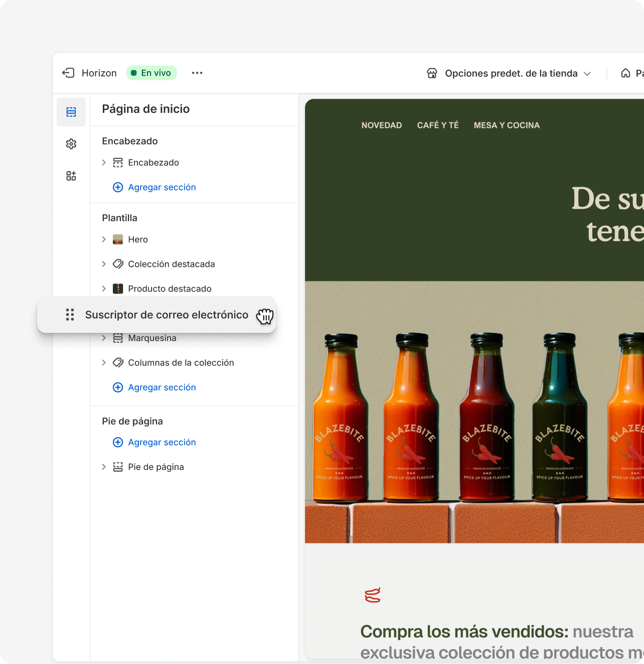Open CAFÉ Y TÉ menu in preview
The height and width of the screenshot is (664, 644).
[438, 125]
